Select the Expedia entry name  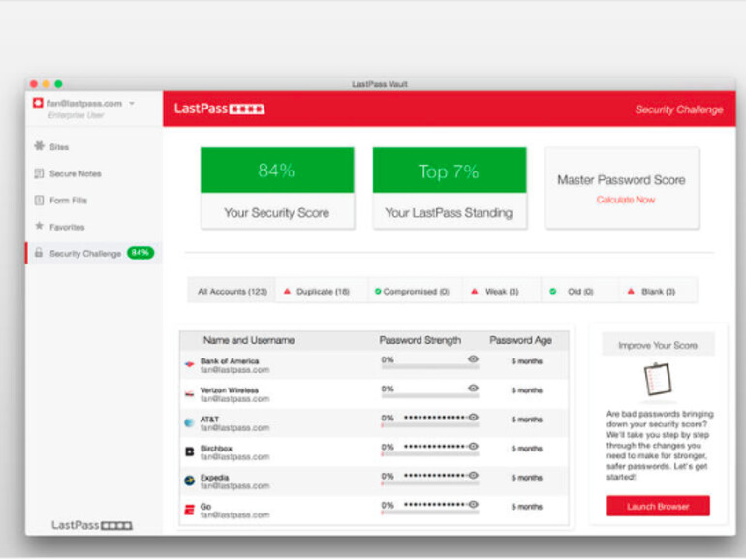(x=214, y=478)
